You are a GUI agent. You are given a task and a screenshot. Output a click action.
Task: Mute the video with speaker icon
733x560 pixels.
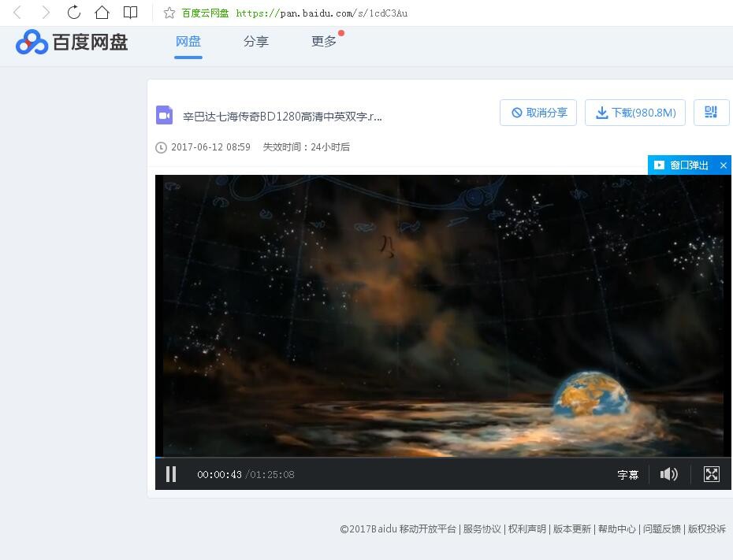[668, 474]
